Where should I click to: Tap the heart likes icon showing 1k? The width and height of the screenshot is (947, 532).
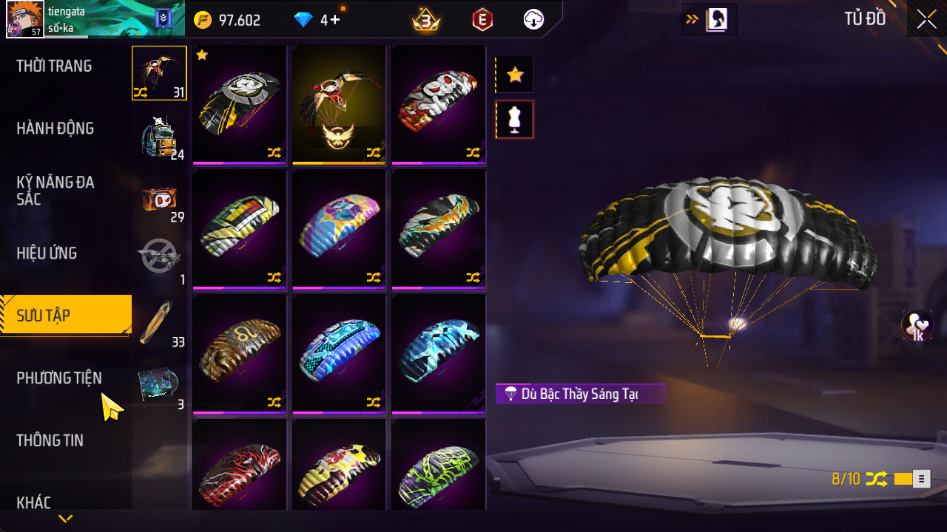(917, 326)
